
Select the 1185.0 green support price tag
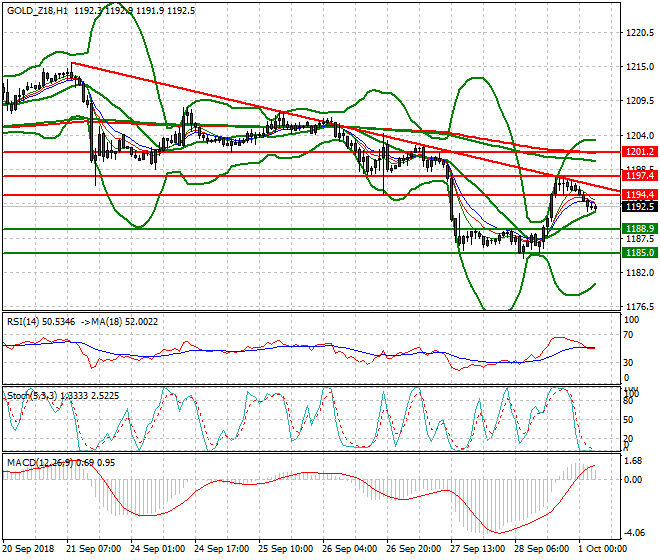point(638,253)
